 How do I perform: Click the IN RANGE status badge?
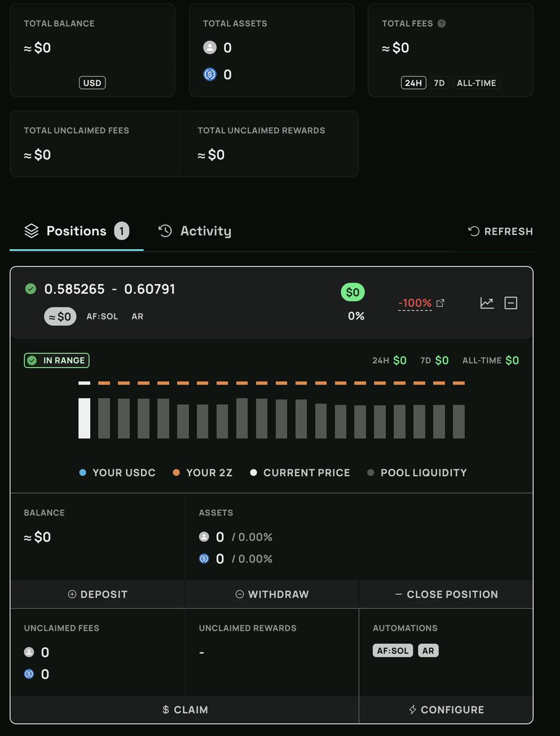tap(56, 360)
